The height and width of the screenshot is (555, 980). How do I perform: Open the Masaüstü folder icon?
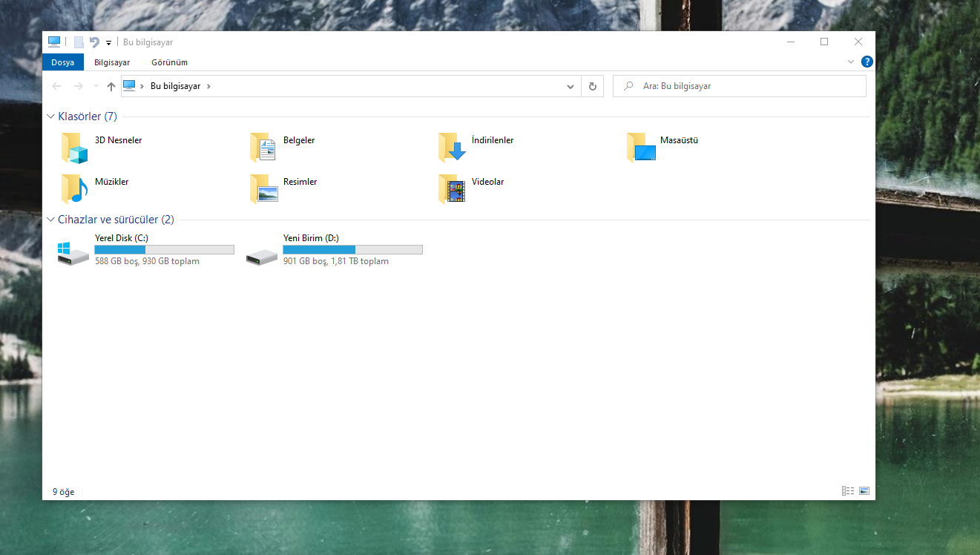click(x=641, y=148)
